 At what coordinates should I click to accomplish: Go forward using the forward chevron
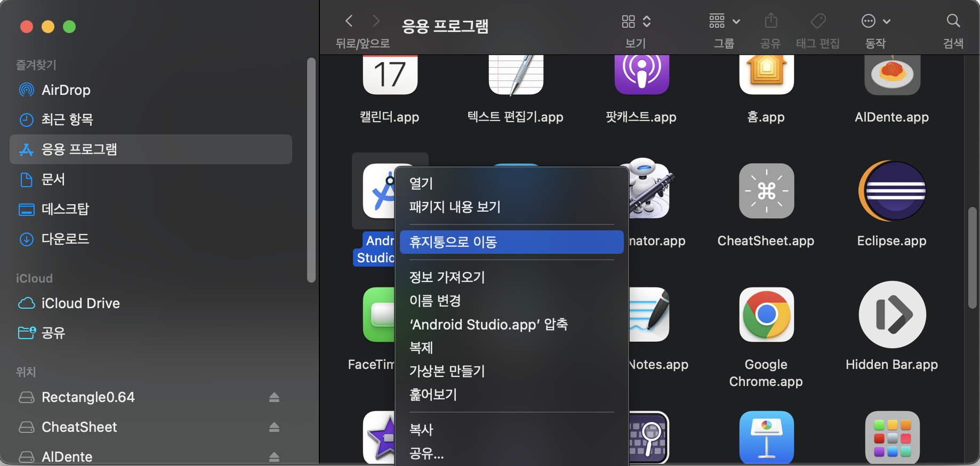pyautogui.click(x=376, y=21)
